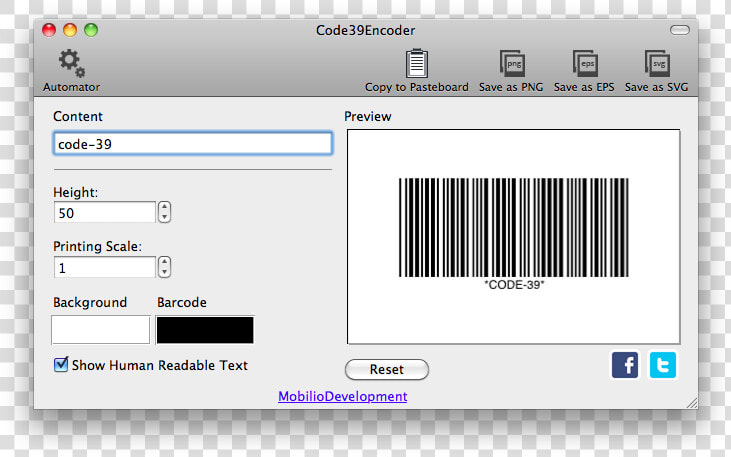This screenshot has width=731, height=457.
Task: Click the window resize grip
Action: pos(692,403)
